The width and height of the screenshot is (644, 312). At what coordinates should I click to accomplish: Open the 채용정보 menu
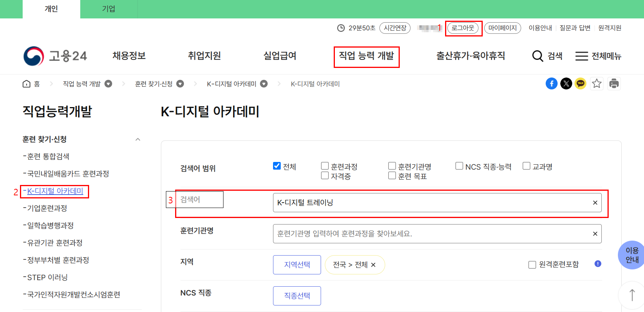click(129, 56)
